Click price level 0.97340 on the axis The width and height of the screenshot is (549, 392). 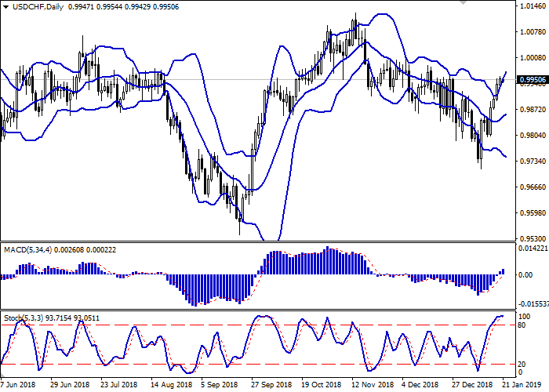[533, 162]
